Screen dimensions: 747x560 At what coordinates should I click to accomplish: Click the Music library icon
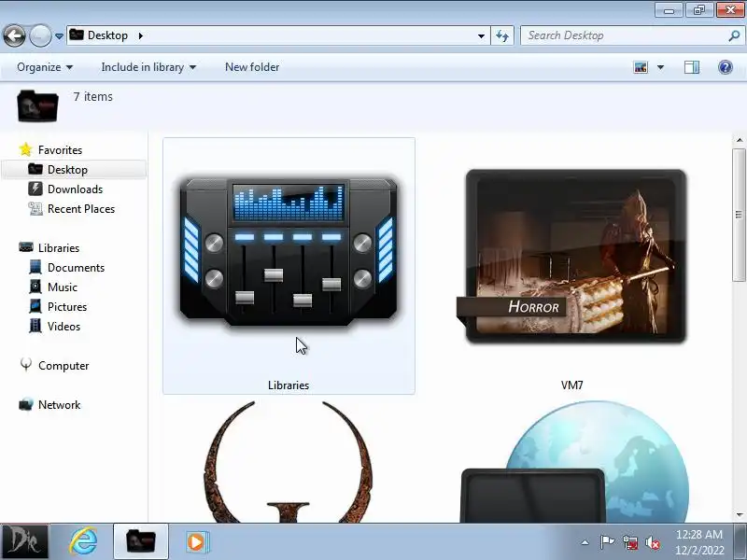[x=35, y=287]
